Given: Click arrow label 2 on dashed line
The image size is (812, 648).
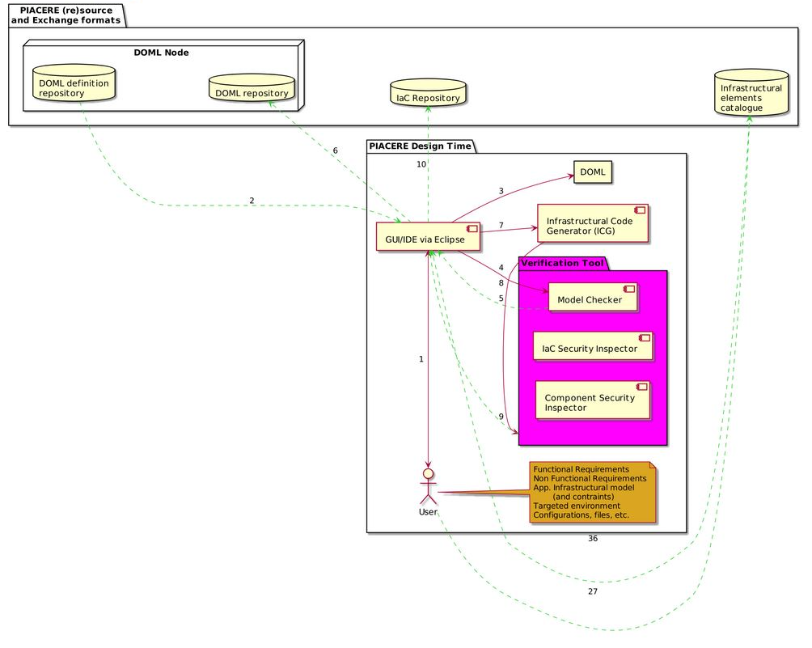Looking at the screenshot, I should [x=252, y=201].
